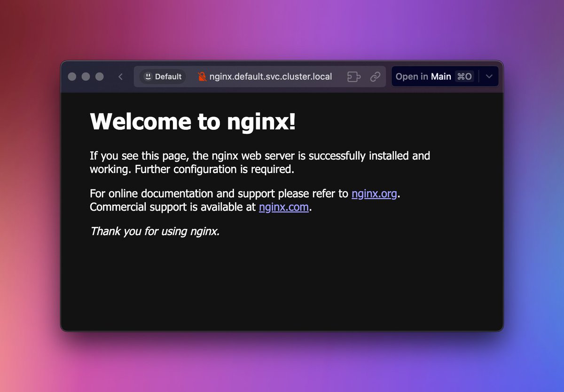This screenshot has height=392, width=564.
Task: Click the smiley face icon in Default pill
Action: (148, 77)
